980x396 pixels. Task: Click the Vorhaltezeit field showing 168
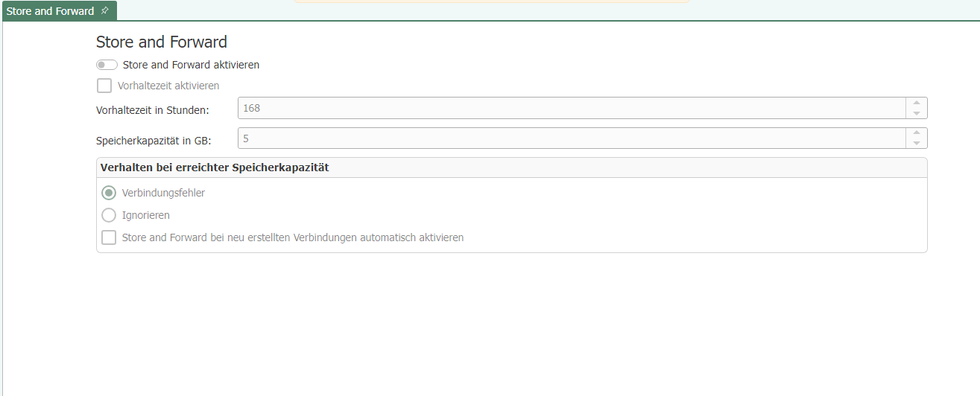[x=571, y=108]
